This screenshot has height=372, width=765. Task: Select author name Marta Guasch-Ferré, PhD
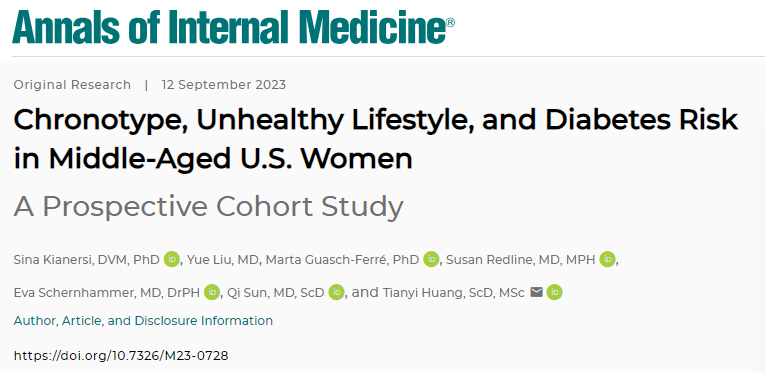(342, 260)
